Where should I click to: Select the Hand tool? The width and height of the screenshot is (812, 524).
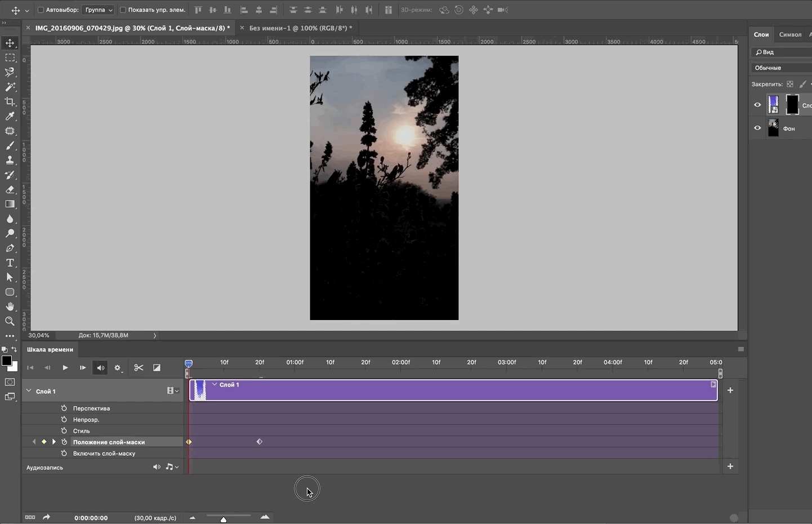point(10,307)
